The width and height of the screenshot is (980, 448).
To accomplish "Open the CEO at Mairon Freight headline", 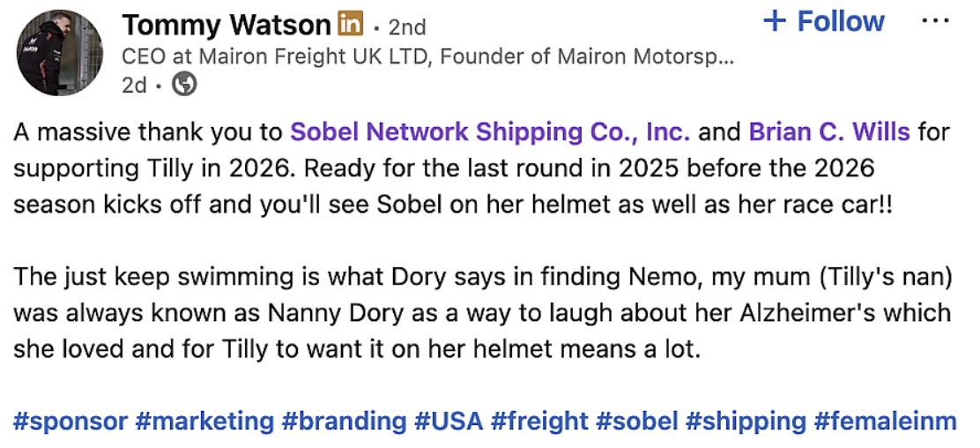I will pyautogui.click(x=427, y=57).
